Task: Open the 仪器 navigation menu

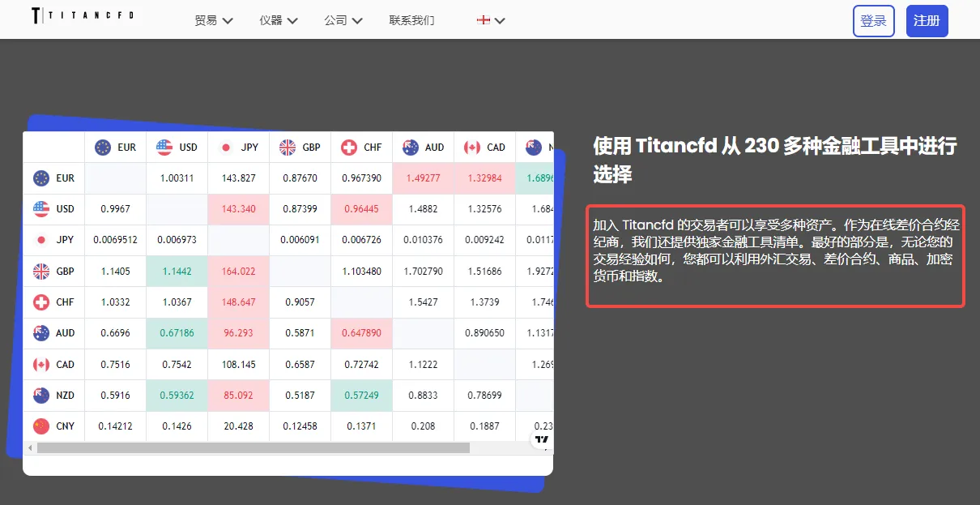Action: pos(279,20)
